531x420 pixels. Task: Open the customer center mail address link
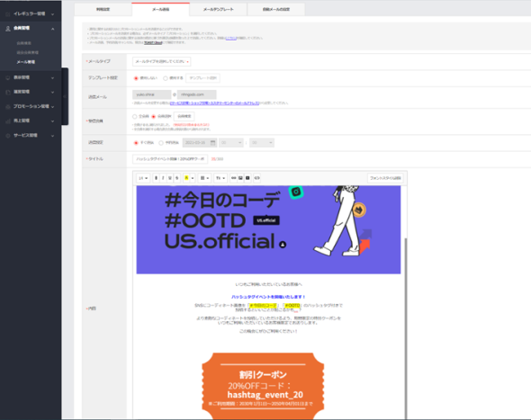pyautogui.click(x=215, y=103)
